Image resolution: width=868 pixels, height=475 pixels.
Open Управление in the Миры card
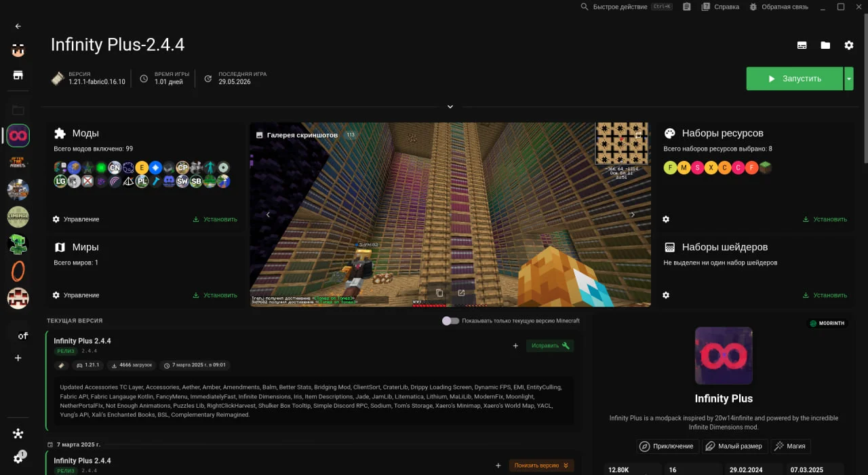[76, 295]
